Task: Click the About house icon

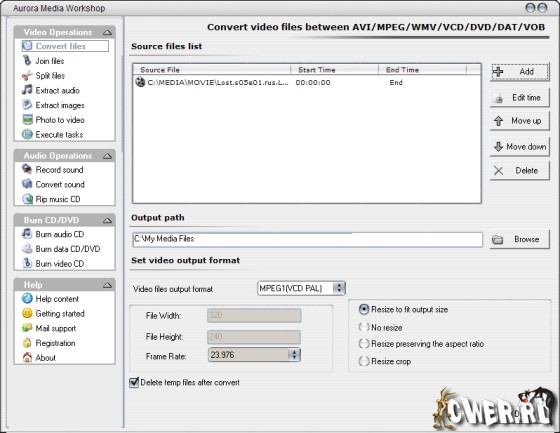Action: coord(27,358)
